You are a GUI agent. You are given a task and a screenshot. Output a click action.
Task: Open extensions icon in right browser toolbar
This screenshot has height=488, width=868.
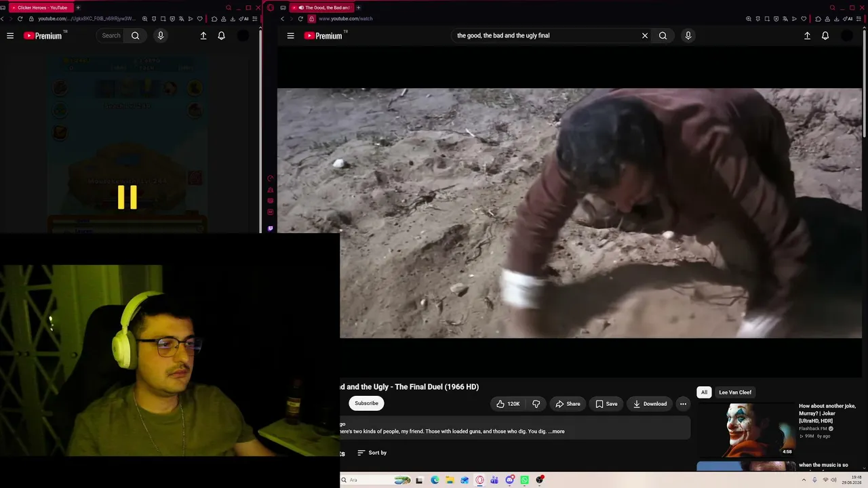pyautogui.click(x=818, y=19)
